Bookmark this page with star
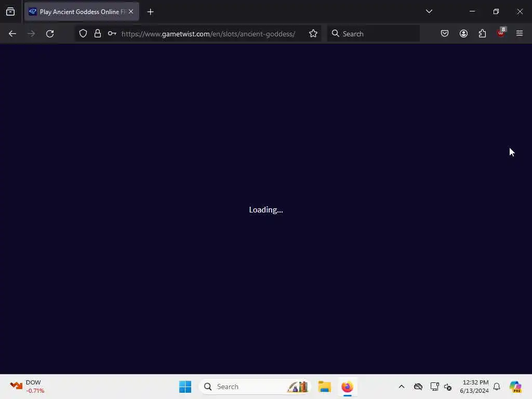The height and width of the screenshot is (399, 532). click(x=313, y=34)
